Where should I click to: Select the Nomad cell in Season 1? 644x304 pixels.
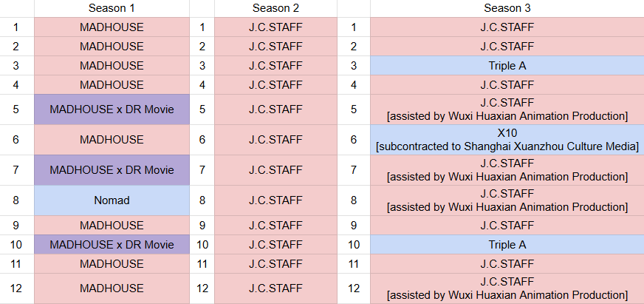click(x=112, y=200)
